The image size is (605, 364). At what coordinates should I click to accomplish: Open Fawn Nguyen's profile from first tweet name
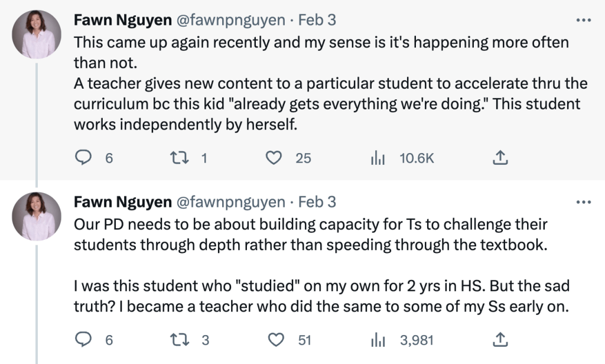click(x=122, y=20)
